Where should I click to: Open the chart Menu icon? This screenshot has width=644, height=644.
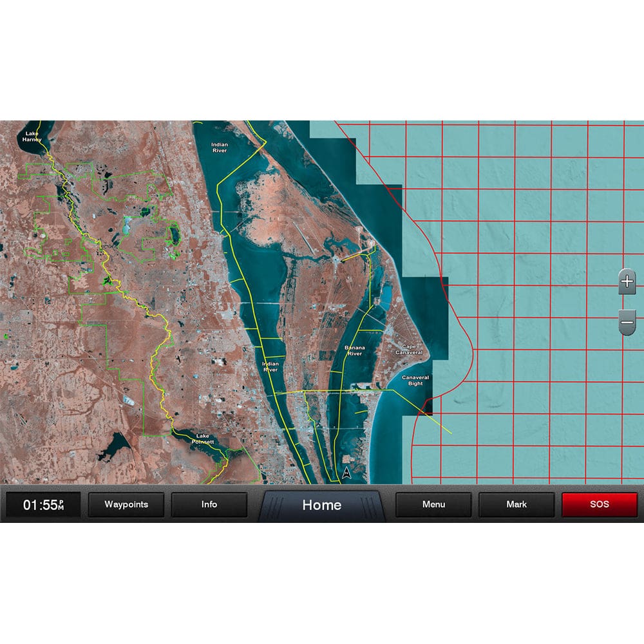tap(433, 505)
